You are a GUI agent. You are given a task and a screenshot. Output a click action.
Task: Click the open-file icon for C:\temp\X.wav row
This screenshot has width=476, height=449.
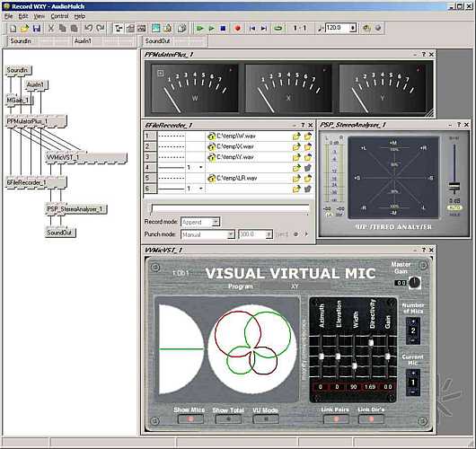click(296, 147)
